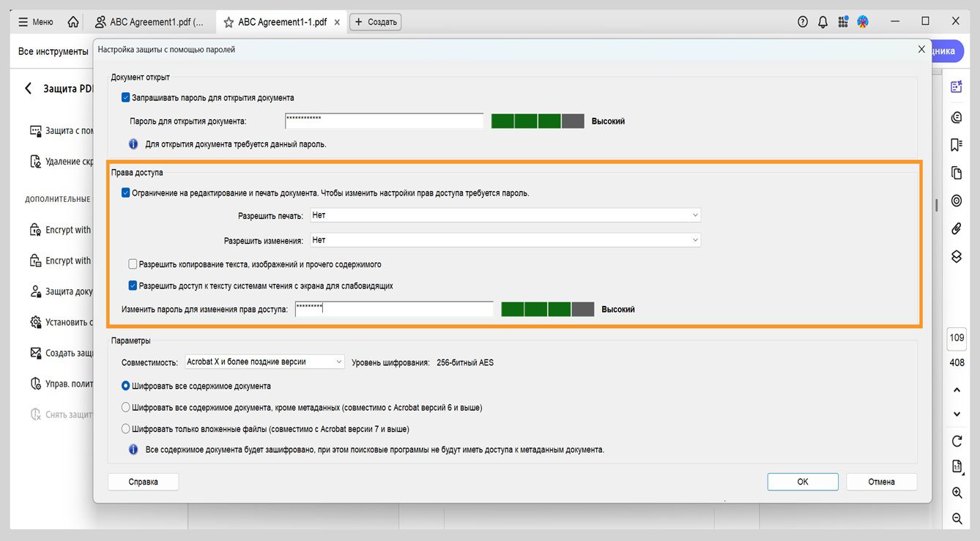Open the Разрешить печать dropdown
The image size is (980, 541).
coord(505,215)
